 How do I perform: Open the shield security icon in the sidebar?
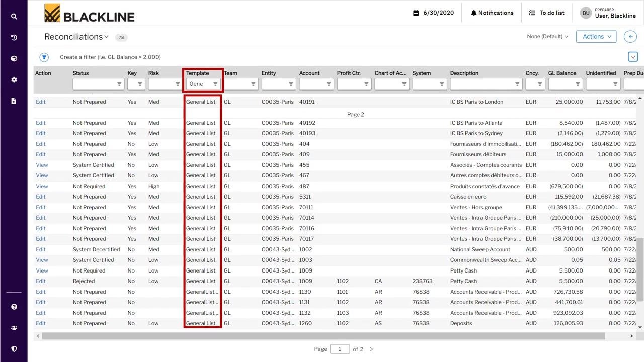[14, 348]
